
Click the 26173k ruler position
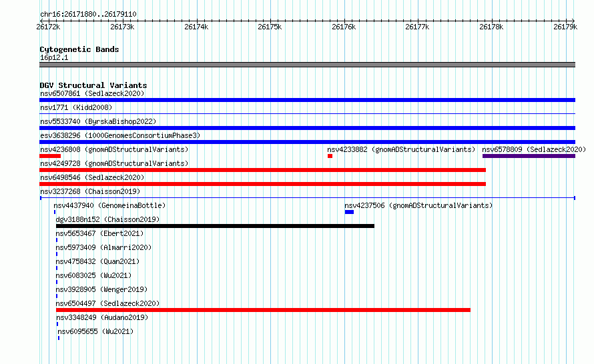point(122,27)
